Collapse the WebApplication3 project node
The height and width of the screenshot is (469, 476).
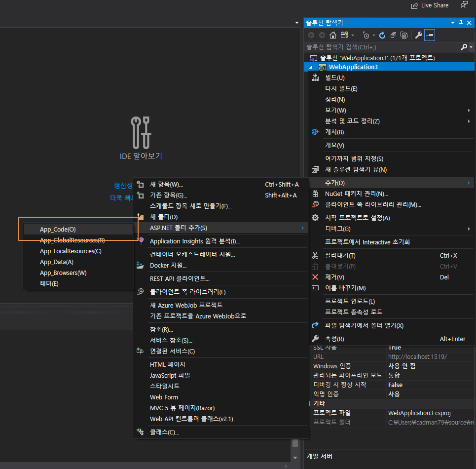311,67
